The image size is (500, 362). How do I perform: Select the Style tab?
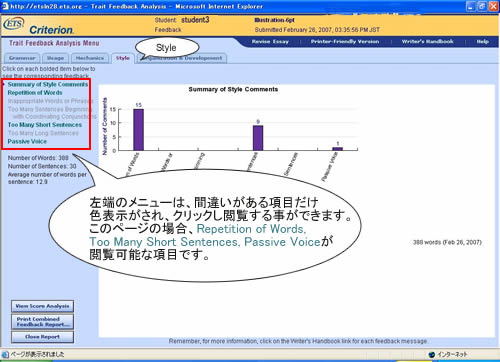click(x=123, y=58)
